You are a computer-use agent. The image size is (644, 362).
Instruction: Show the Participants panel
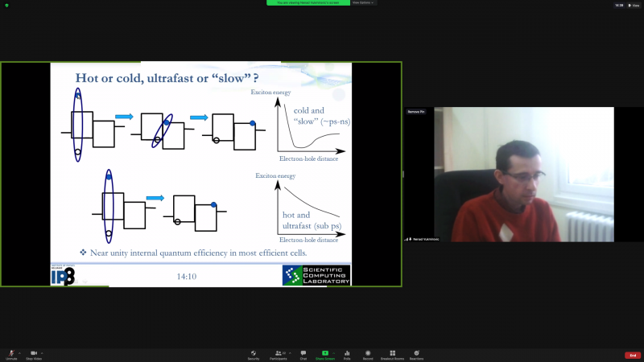[280, 353]
